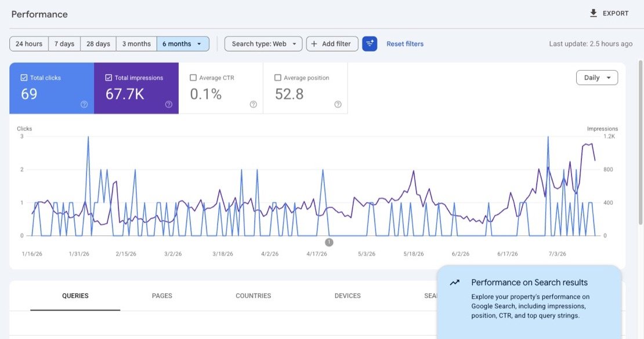
Task: Click the trend arrow icon in Performance tooltip
Action: (455, 282)
